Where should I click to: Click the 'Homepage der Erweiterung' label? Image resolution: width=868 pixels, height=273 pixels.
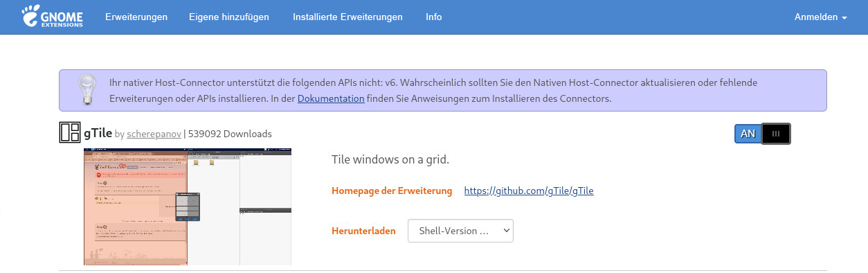[x=392, y=191]
